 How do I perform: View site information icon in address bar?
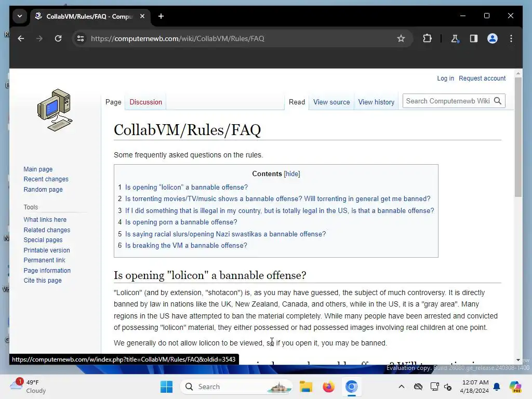pyautogui.click(x=81, y=38)
